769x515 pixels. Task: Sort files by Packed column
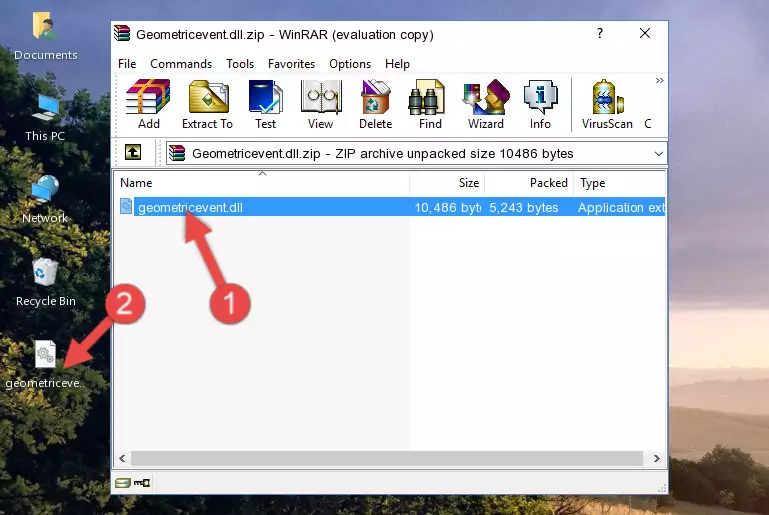coord(529,183)
